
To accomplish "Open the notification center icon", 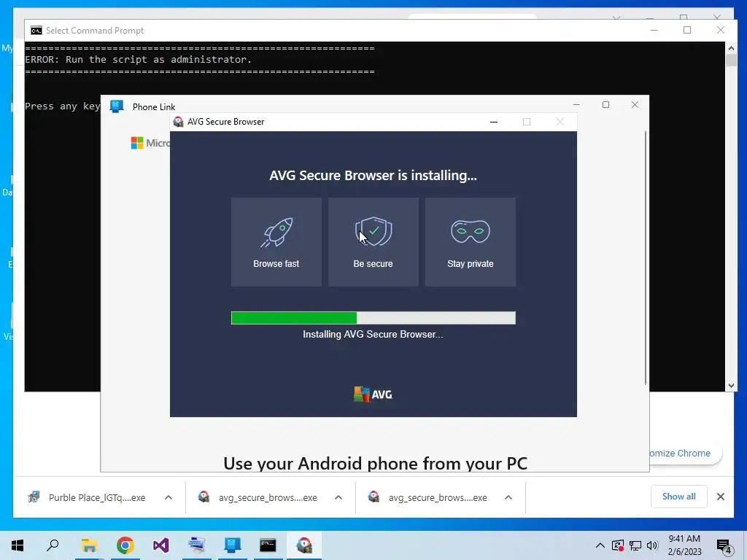I will tap(724, 546).
